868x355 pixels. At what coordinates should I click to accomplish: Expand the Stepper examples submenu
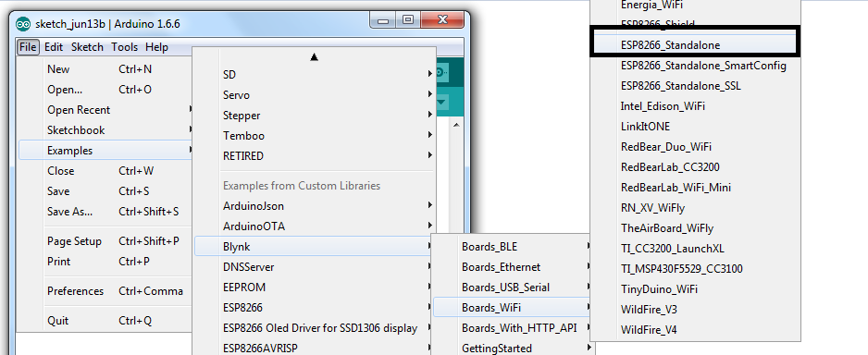(315, 116)
